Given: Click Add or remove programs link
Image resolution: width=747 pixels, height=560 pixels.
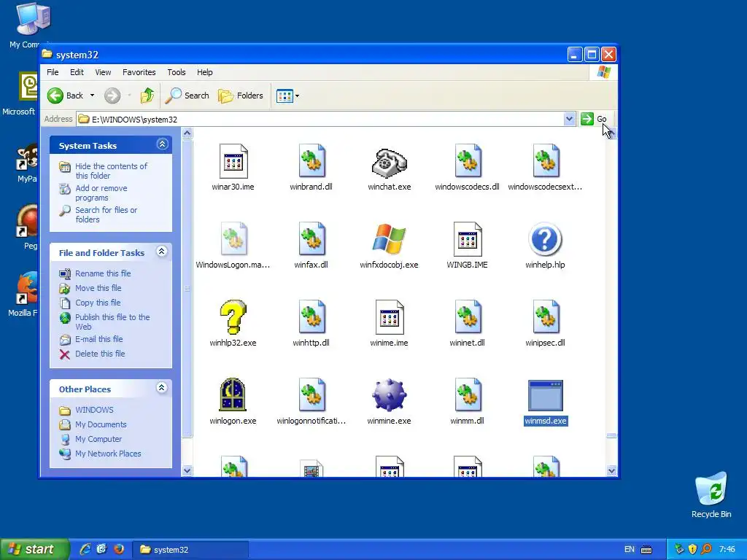Looking at the screenshot, I should 101,192.
